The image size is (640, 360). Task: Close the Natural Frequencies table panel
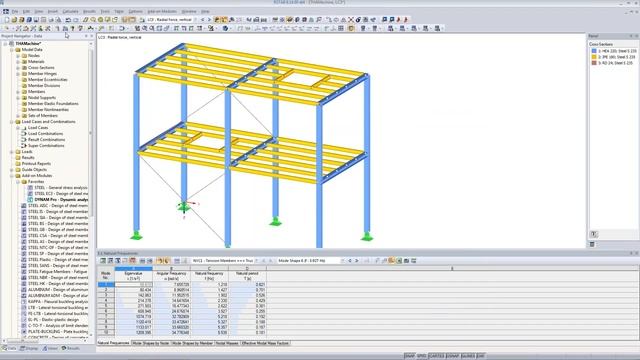pyautogui.click(x=636, y=253)
